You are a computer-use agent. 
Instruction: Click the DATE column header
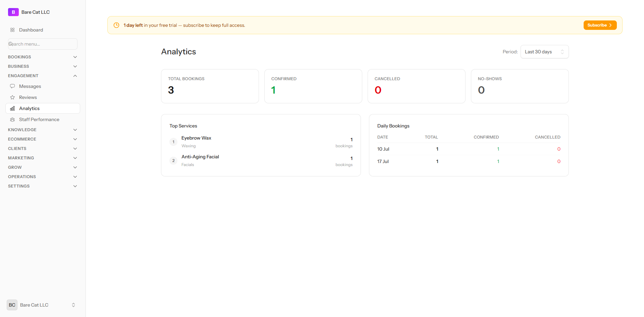point(383,137)
